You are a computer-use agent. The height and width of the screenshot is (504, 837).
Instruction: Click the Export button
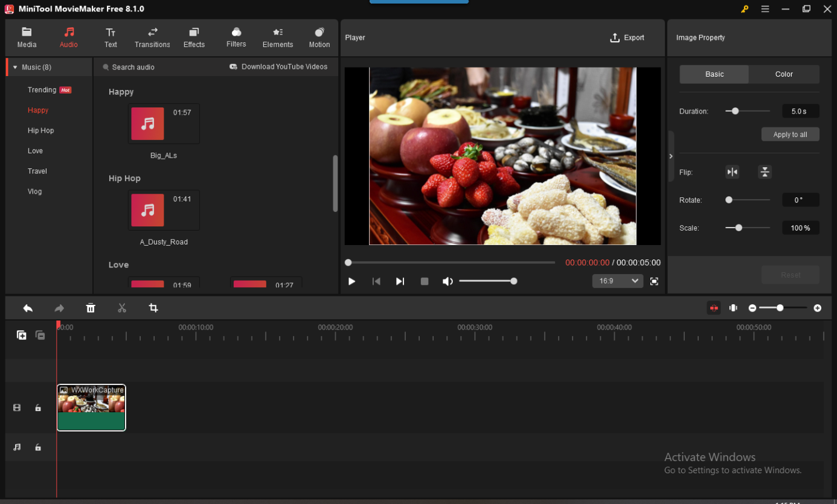point(627,37)
